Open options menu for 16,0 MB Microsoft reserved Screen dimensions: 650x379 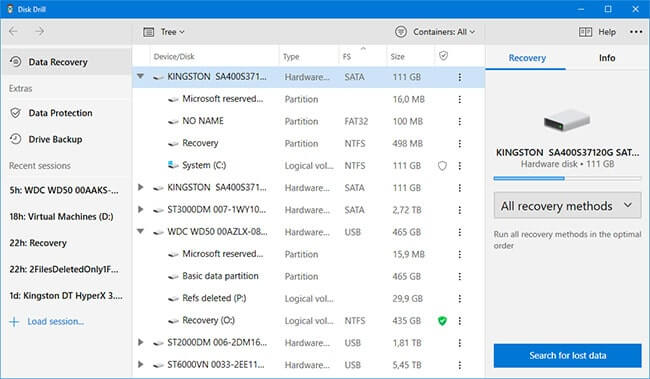[460, 100]
